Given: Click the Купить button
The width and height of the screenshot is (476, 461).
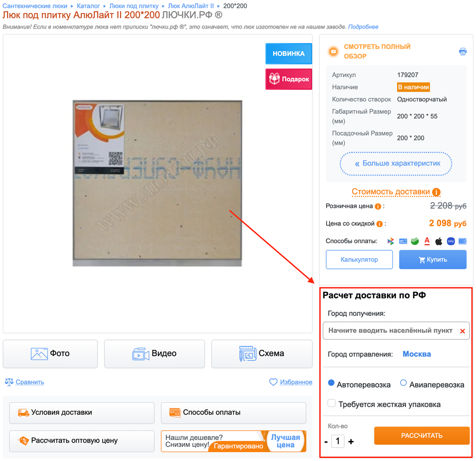Looking at the screenshot, I should [x=433, y=259].
